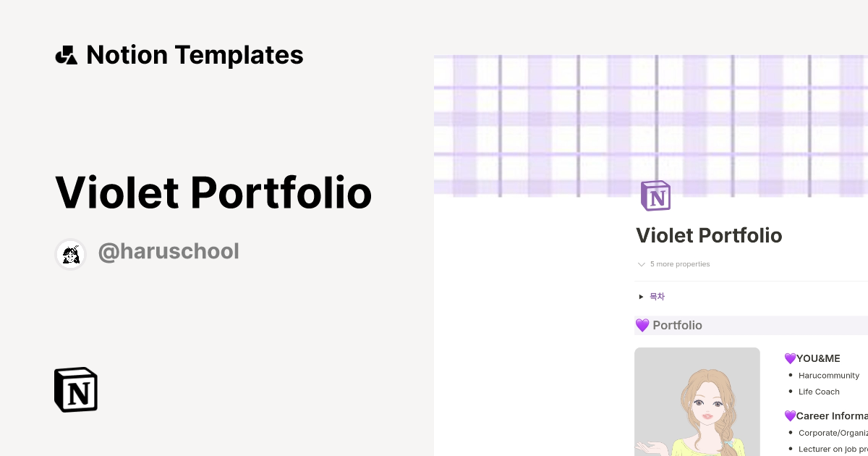The width and height of the screenshot is (868, 456).
Task: Expand the 목차 toggle triangle
Action: tap(642, 296)
